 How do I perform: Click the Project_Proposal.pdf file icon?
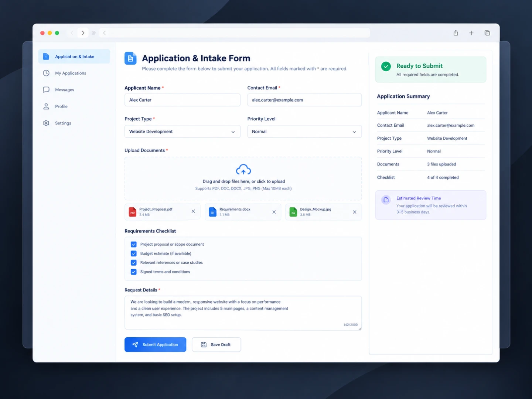[133, 212]
